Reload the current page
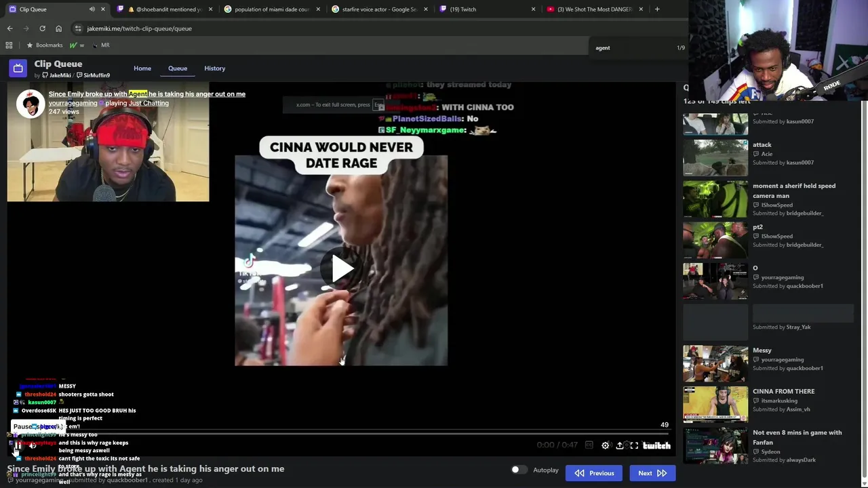This screenshot has width=868, height=488. tap(42, 28)
